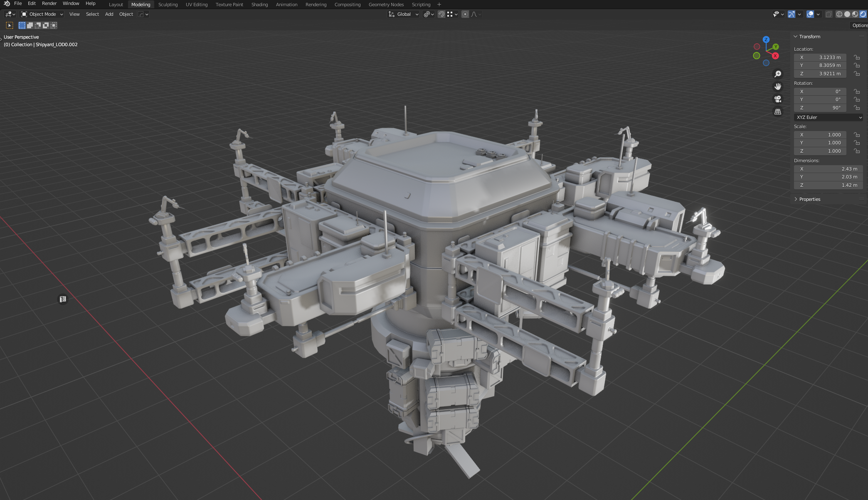Click the negative Z axis gizmo circle
This screenshot has height=500, width=868.
(766, 63)
